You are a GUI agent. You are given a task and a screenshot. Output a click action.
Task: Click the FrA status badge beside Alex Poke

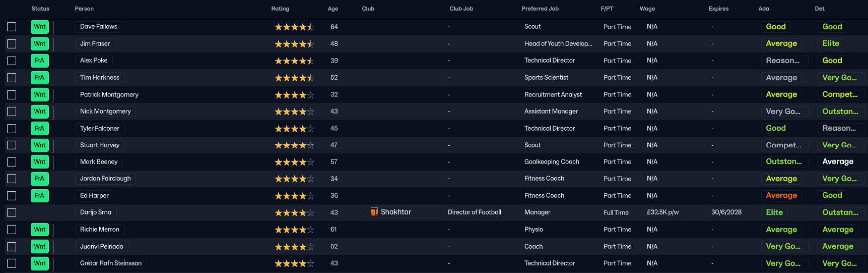coord(40,61)
